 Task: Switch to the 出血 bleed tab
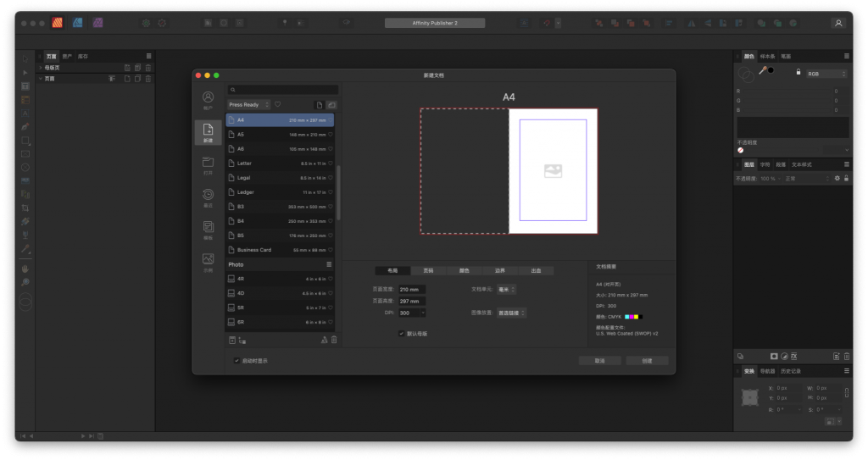pos(536,271)
